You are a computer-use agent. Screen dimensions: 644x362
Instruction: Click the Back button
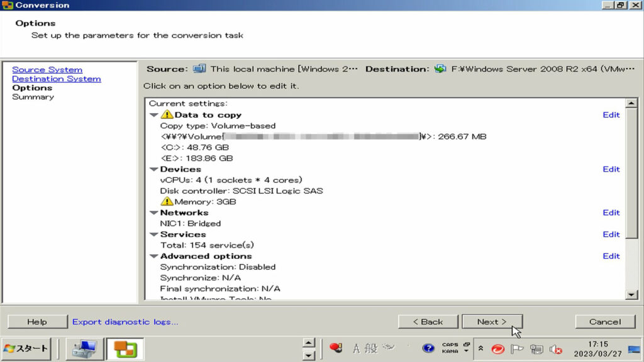pos(428,322)
